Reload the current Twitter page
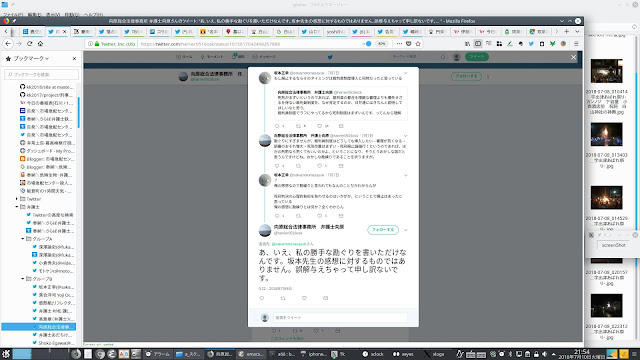Screen dimensions: 640x360 tap(29, 44)
